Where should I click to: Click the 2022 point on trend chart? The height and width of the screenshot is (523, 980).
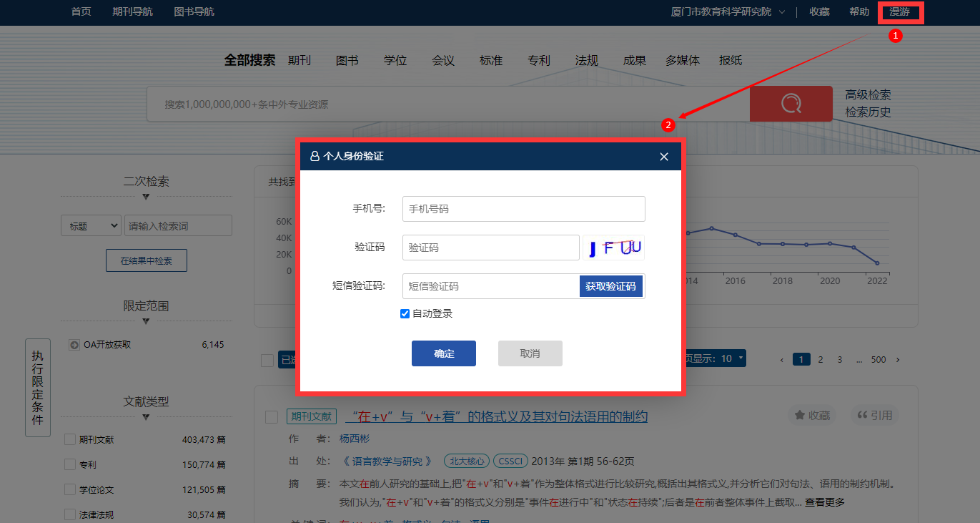877,263
